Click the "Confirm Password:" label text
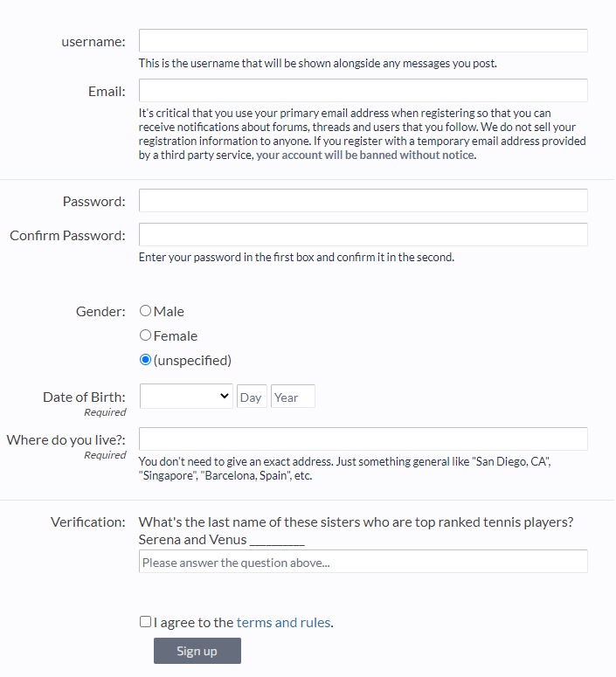 [x=67, y=235]
